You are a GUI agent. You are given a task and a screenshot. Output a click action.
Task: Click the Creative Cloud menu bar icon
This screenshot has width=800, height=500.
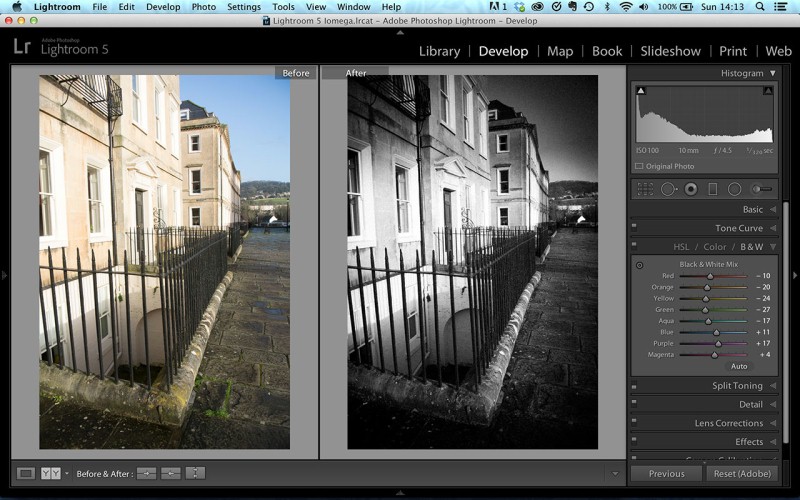pos(537,7)
